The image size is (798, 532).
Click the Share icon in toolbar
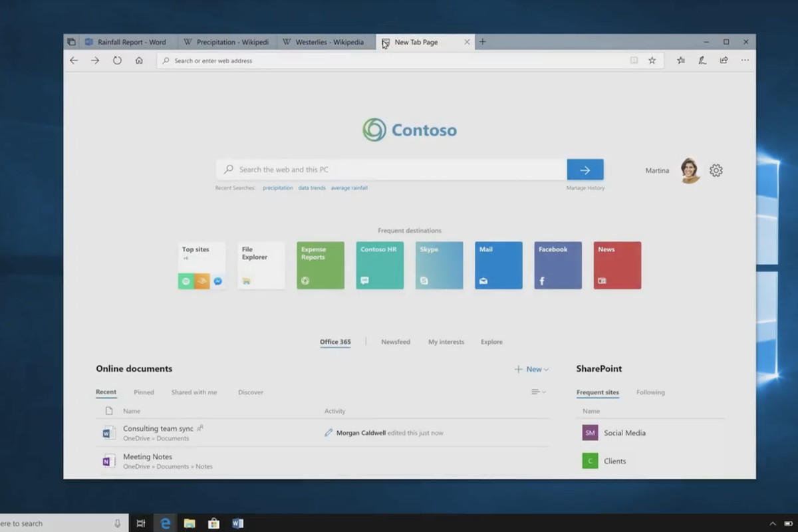724,61
